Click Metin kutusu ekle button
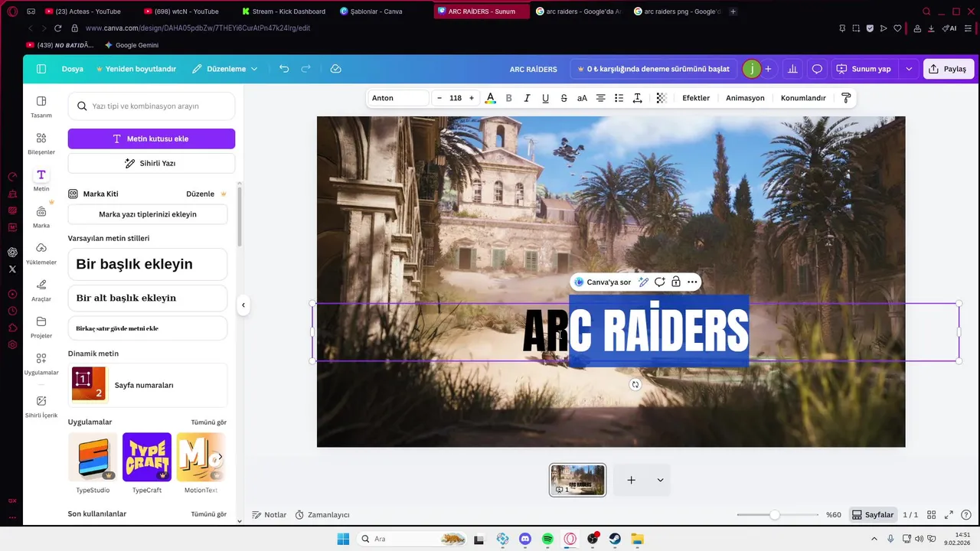The image size is (980, 551). click(x=152, y=139)
